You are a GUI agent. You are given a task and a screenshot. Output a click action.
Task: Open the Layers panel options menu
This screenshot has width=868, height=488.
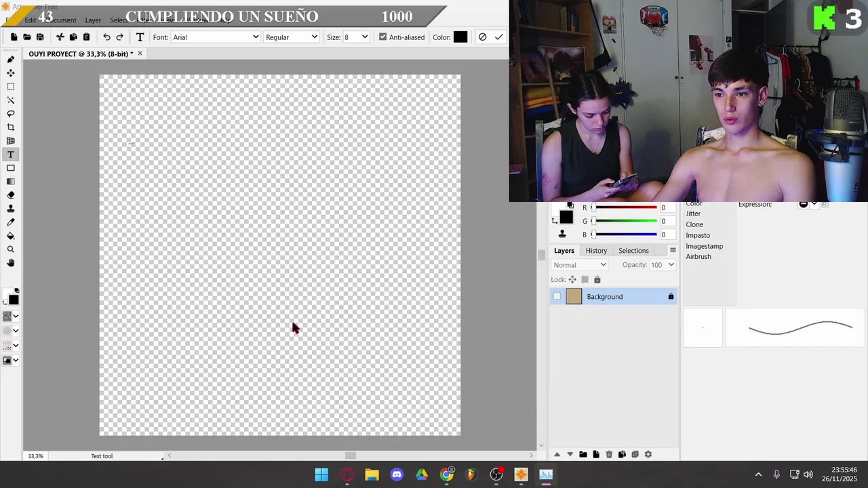(673, 250)
